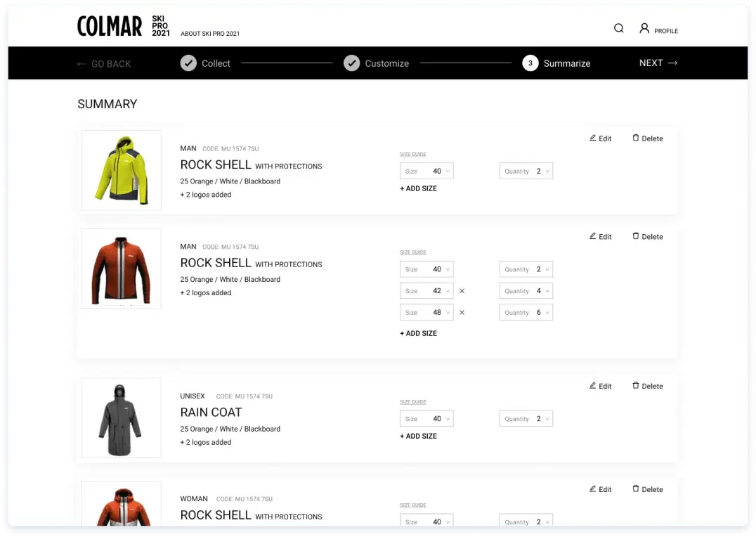Click the red man jacket thumbnail
Screen dimensions: 756x537
coord(121,268)
